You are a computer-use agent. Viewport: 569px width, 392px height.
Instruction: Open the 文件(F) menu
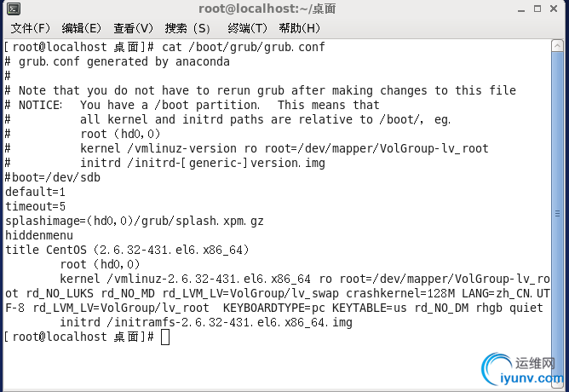[x=30, y=28]
